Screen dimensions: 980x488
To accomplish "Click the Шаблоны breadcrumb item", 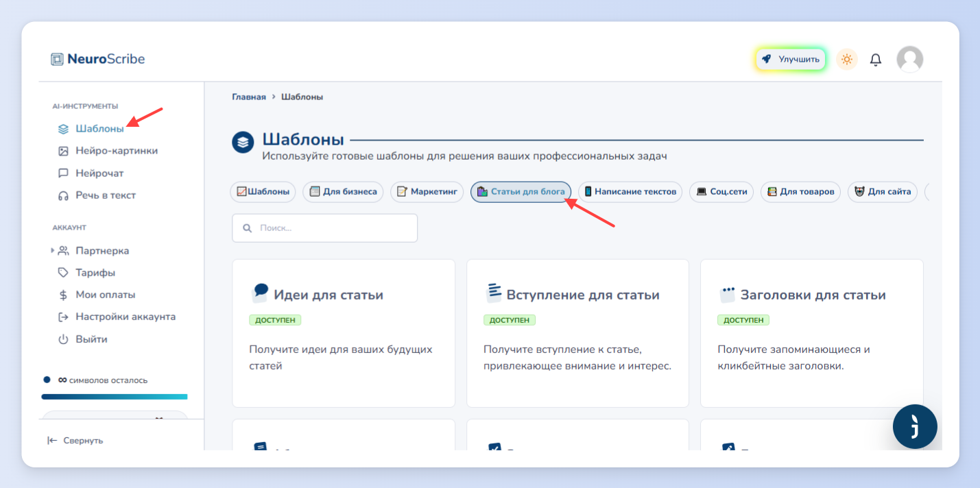I will pyautogui.click(x=302, y=97).
